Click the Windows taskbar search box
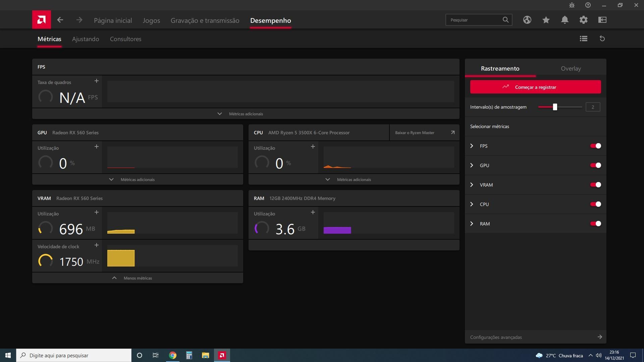Image resolution: width=644 pixels, height=362 pixels. pyautogui.click(x=74, y=355)
